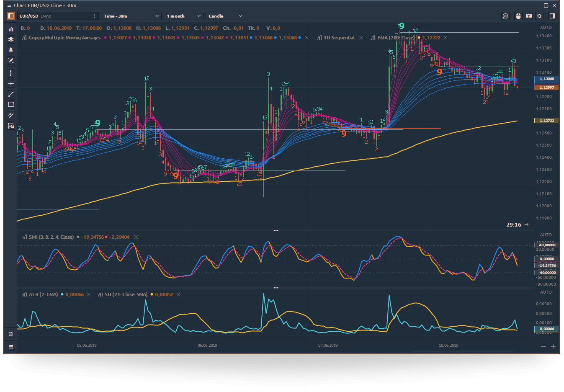Open the Time - 30m timeframe dropdown
The height and width of the screenshot is (392, 564).
[x=131, y=16]
